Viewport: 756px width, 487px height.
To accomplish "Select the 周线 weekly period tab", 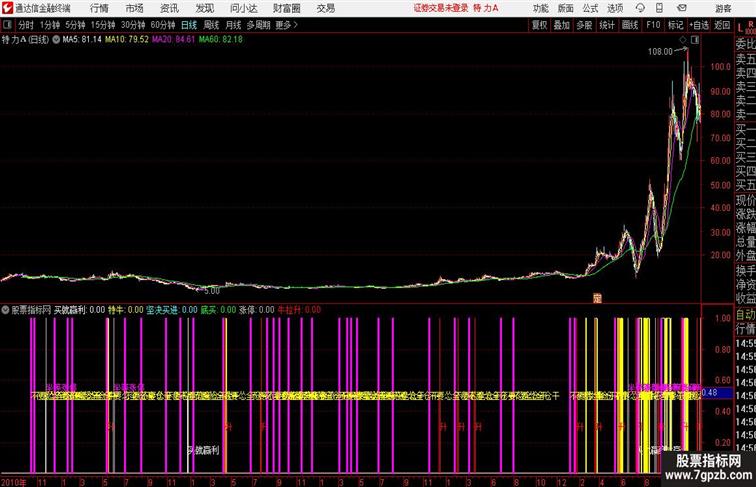I will pyautogui.click(x=211, y=25).
